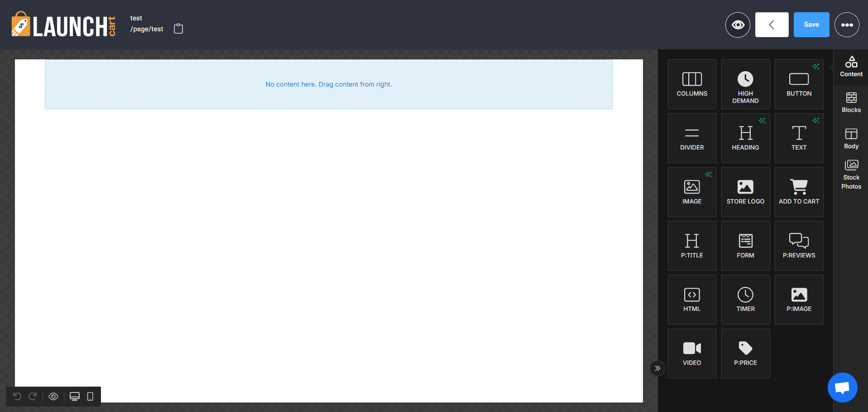The image size is (868, 412).
Task: Preview page with top eye button
Action: [738, 24]
